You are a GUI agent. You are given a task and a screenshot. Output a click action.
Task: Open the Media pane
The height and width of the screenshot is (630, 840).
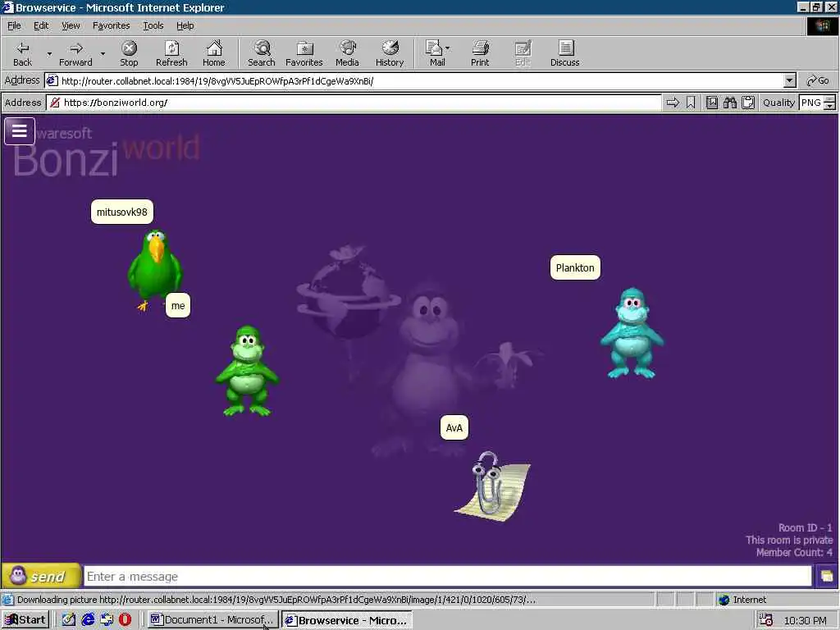pyautogui.click(x=347, y=53)
